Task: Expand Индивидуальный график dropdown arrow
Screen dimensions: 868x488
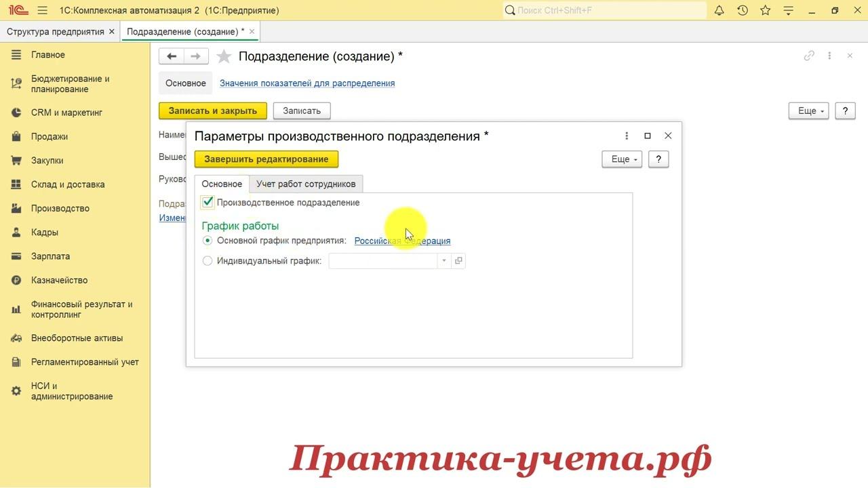Action: pos(444,261)
